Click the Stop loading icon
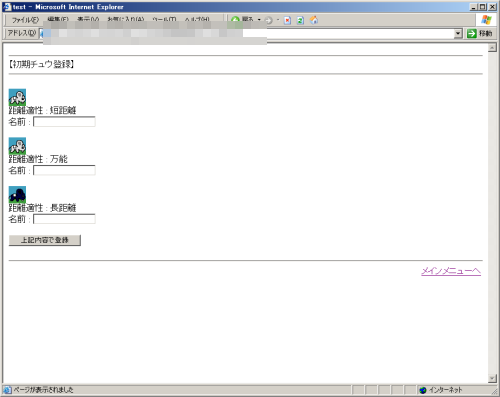 287,20
